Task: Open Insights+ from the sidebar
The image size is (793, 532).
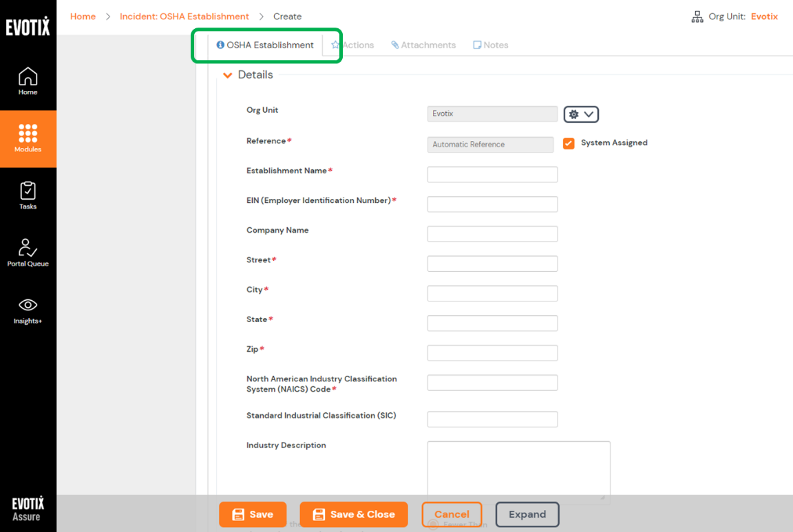Action: tap(28, 310)
